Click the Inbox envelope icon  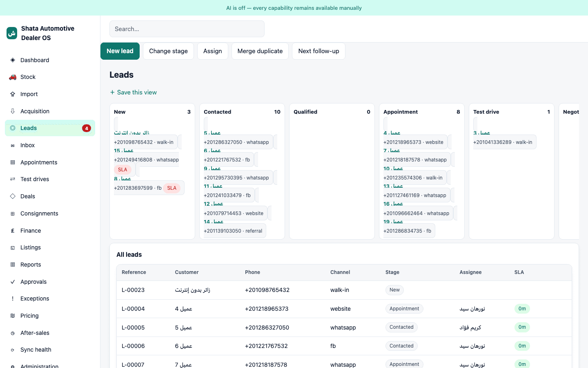13,145
